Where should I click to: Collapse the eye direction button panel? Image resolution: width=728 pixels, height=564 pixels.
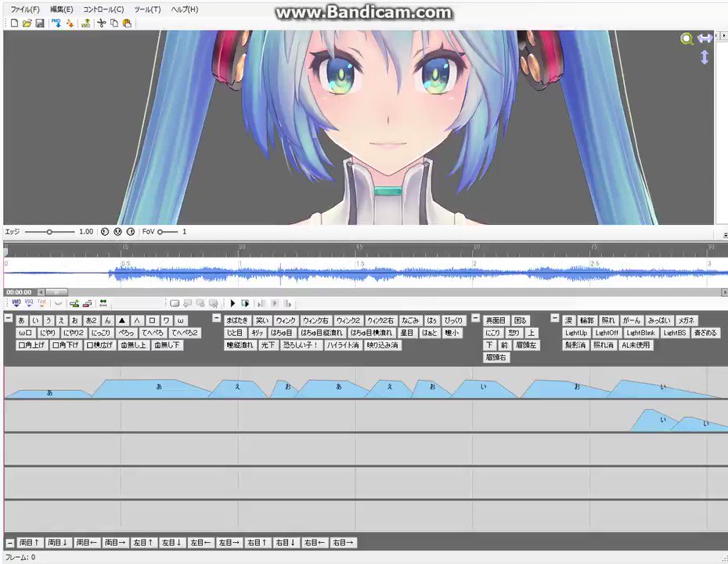tap(9, 543)
